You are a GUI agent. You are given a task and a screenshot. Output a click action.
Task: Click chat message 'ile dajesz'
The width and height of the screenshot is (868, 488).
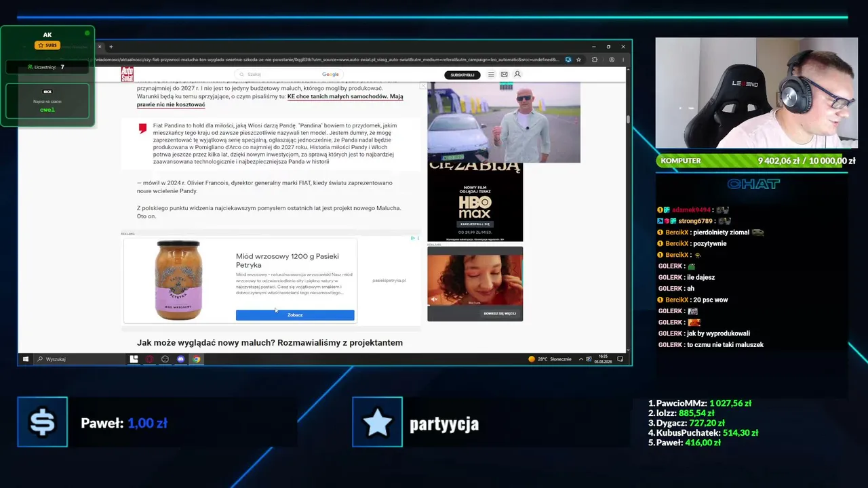tap(701, 277)
